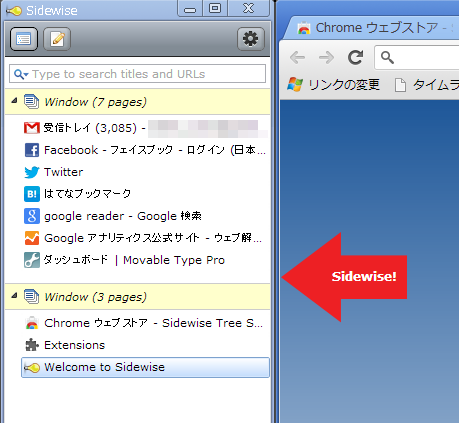Click the Chrome Web Store favicon in tree
459x423 pixels.
[32, 323]
